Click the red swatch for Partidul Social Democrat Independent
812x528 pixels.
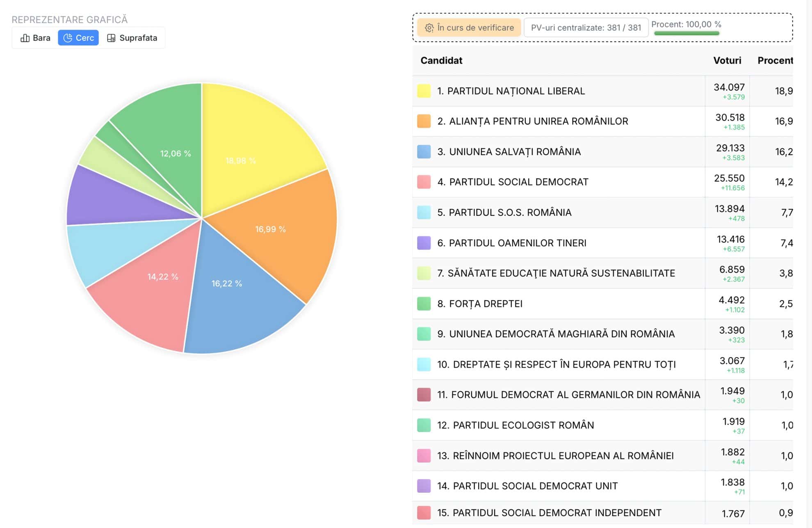[x=424, y=513]
